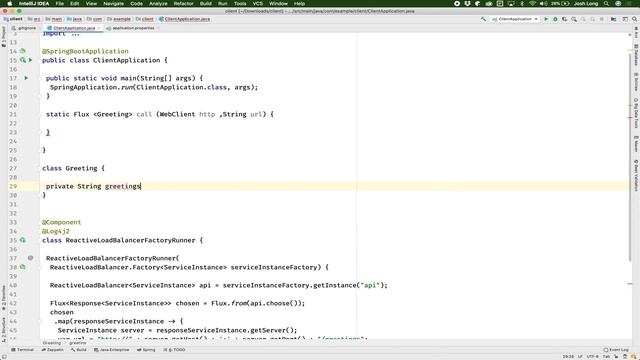The image size is (640, 360).
Task: Click the Greeting breadcrumb below editor
Action: (x=52, y=343)
